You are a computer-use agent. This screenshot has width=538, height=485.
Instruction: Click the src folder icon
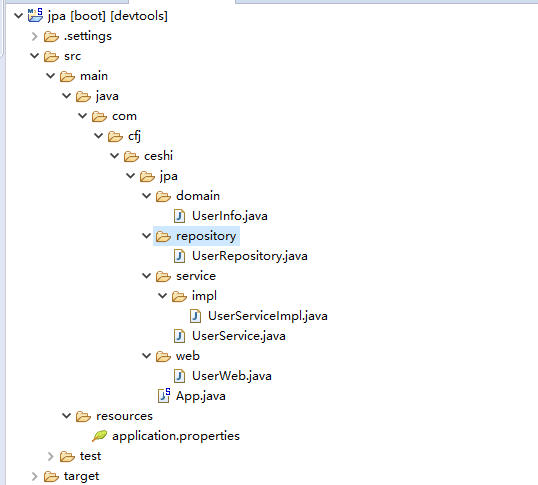(51, 56)
